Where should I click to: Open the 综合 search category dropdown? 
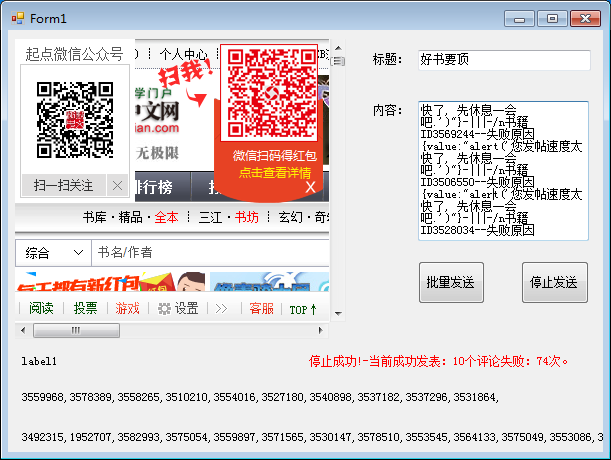[53, 253]
